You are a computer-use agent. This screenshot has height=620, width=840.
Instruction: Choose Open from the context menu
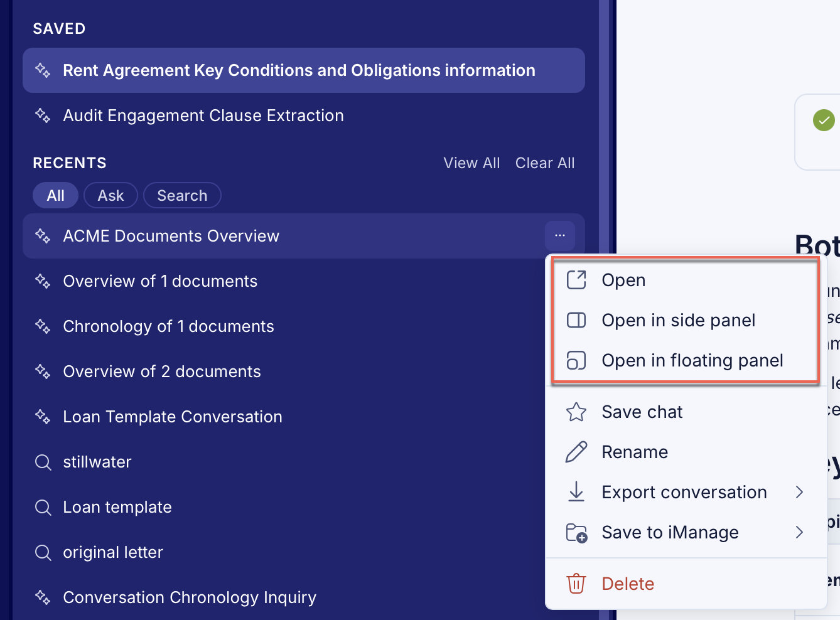tap(685, 280)
